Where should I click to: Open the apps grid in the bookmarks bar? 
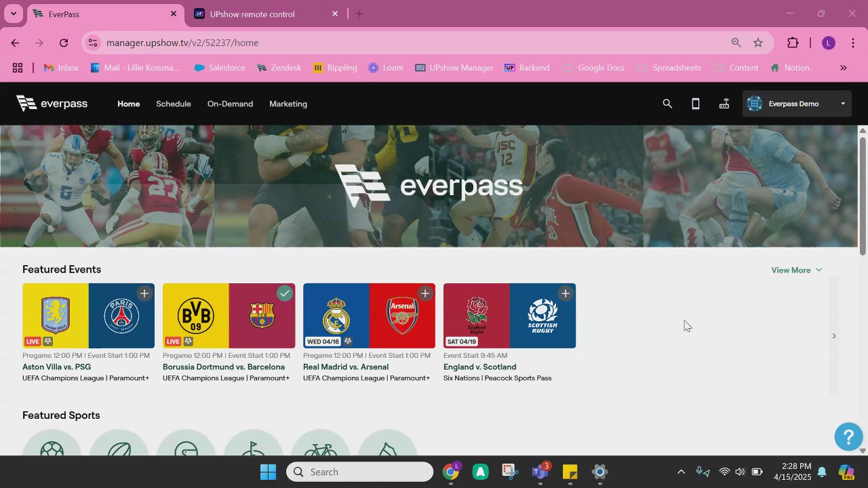pos(18,68)
